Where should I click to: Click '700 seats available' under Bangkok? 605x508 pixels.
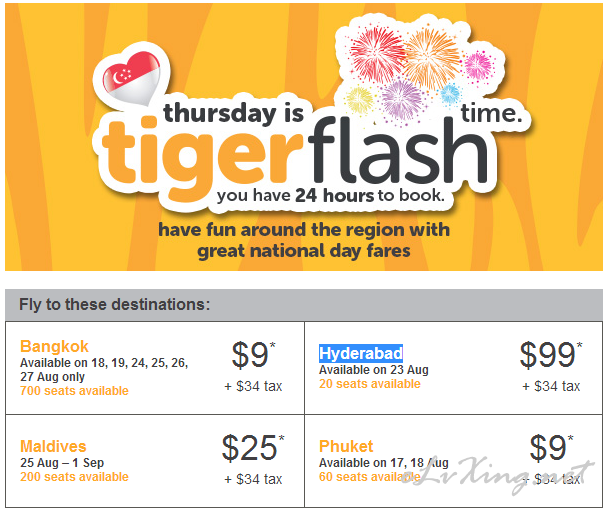(74, 391)
